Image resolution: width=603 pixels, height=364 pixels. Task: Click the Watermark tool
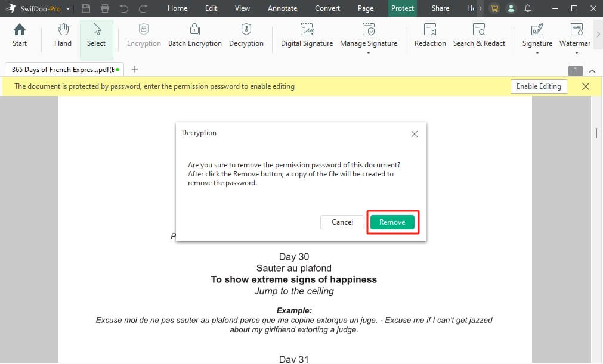coord(575,35)
